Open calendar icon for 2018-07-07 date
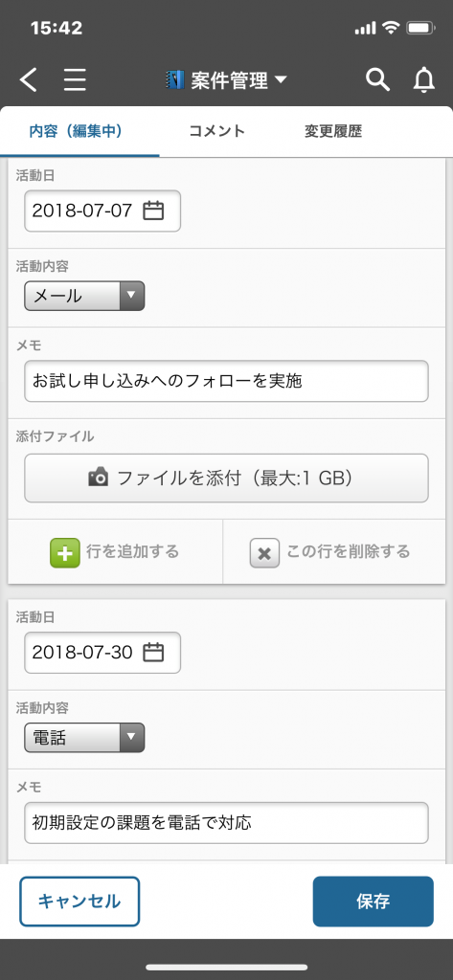The image size is (453, 980). (x=153, y=211)
